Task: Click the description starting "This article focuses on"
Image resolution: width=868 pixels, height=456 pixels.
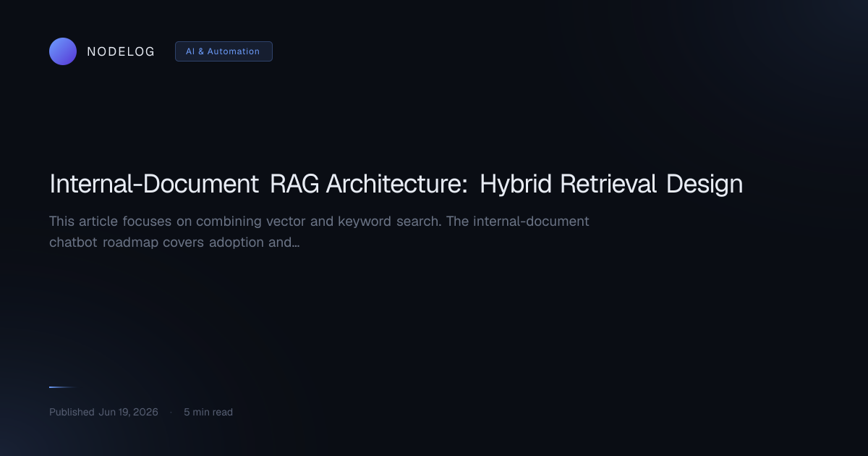Action: coord(319,232)
